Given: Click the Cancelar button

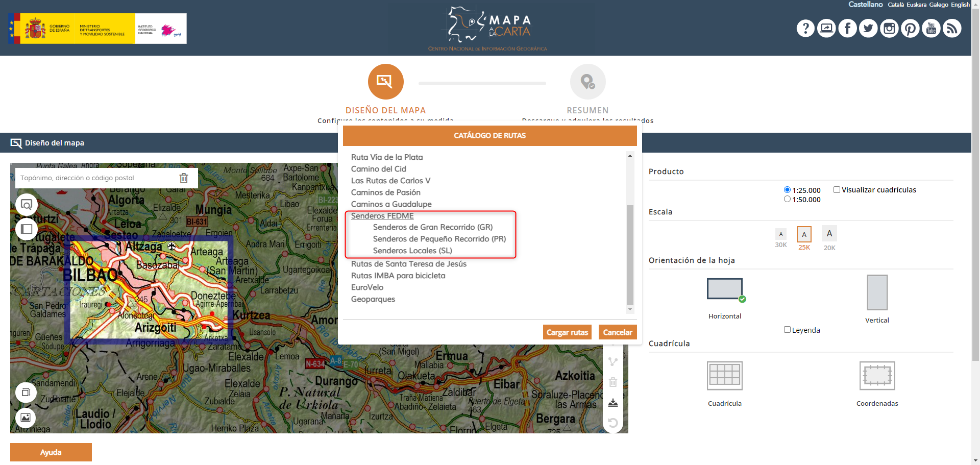Looking at the screenshot, I should tap(617, 332).
